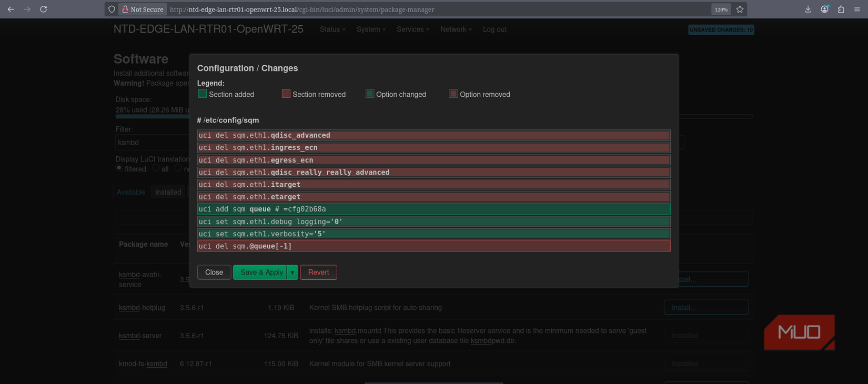The height and width of the screenshot is (384, 868).
Task: Click the Unsaved Changes: 10 badge
Action: tap(721, 30)
